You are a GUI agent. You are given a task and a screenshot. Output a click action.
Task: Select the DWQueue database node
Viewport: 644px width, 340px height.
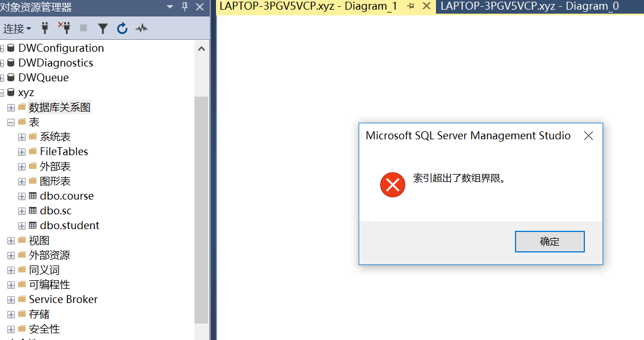click(44, 77)
